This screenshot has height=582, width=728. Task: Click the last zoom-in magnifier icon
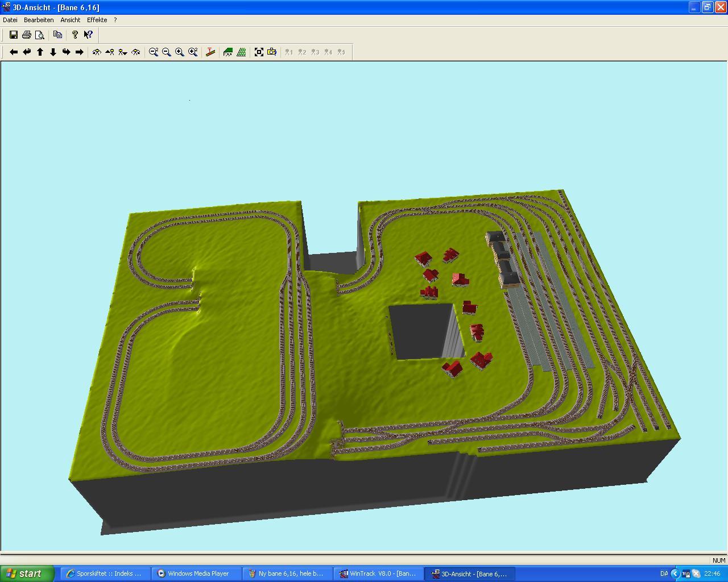point(193,52)
